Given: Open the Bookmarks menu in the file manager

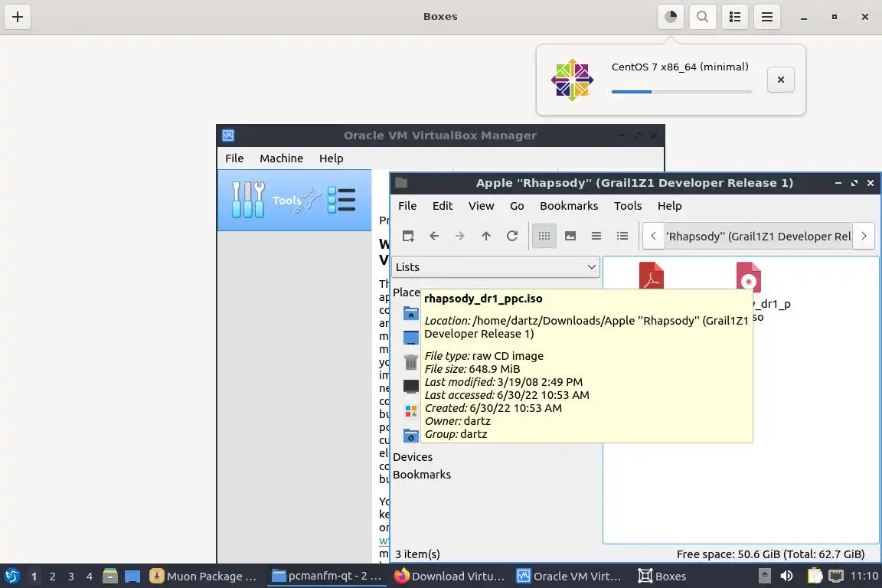Looking at the screenshot, I should pyautogui.click(x=569, y=206).
